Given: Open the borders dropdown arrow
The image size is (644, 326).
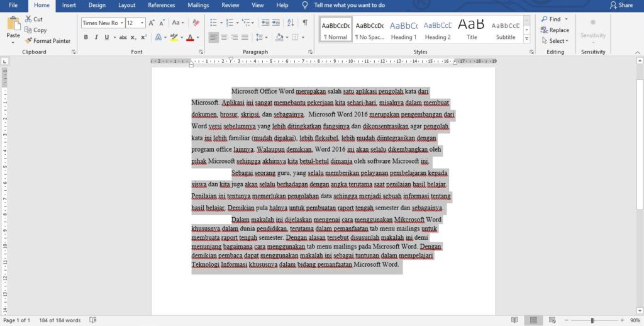Looking at the screenshot, I should click(303, 37).
